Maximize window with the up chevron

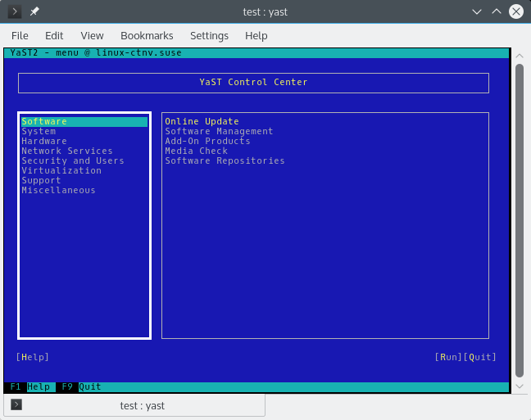tap(497, 11)
